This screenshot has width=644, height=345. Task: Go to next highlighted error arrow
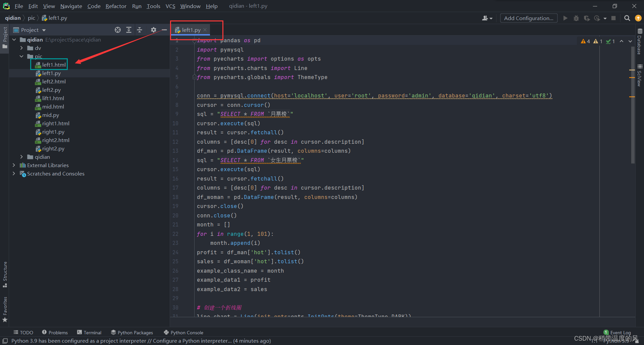630,41
